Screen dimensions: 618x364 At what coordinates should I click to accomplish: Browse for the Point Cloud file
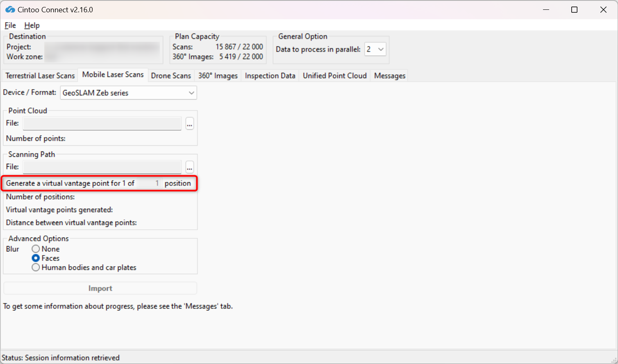point(189,124)
